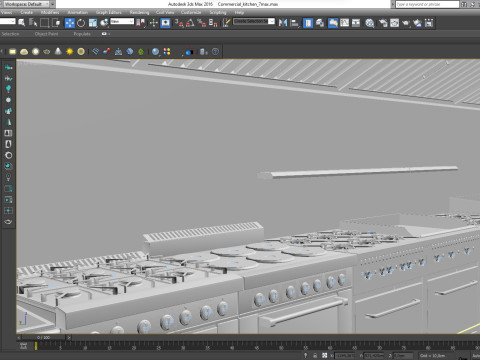Click the Populate ribbon tab
Screen dimensions: 480x360
coord(82,34)
